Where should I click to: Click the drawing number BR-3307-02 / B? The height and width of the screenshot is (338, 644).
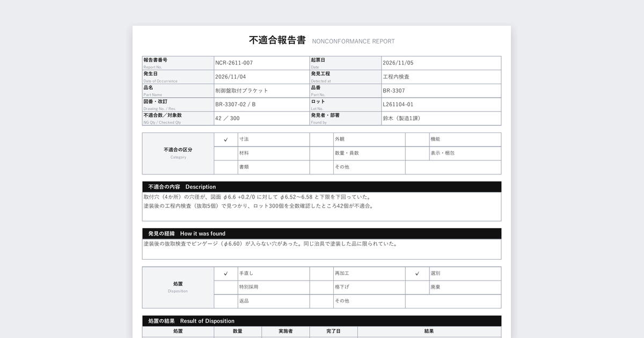click(236, 105)
